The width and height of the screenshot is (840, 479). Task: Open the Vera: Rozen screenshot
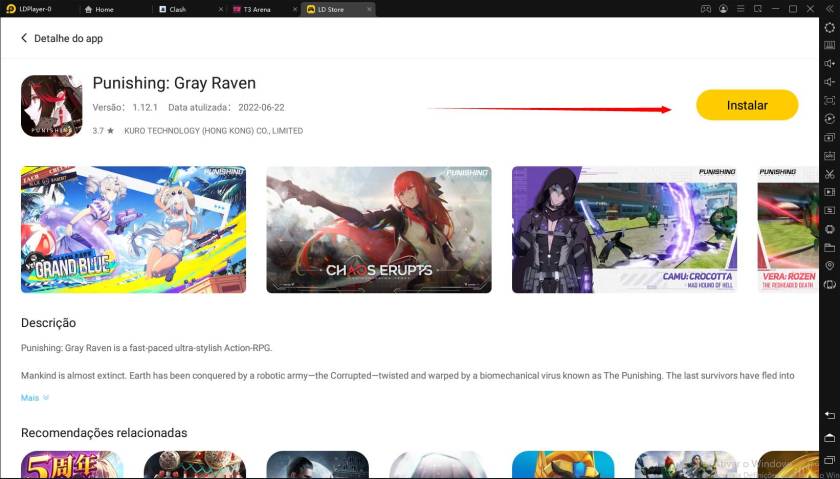pyautogui.click(x=788, y=229)
